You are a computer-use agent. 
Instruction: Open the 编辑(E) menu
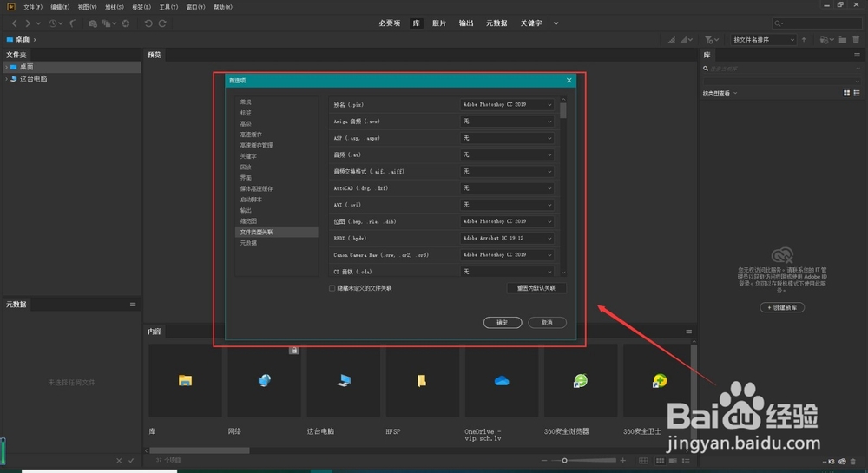60,7
